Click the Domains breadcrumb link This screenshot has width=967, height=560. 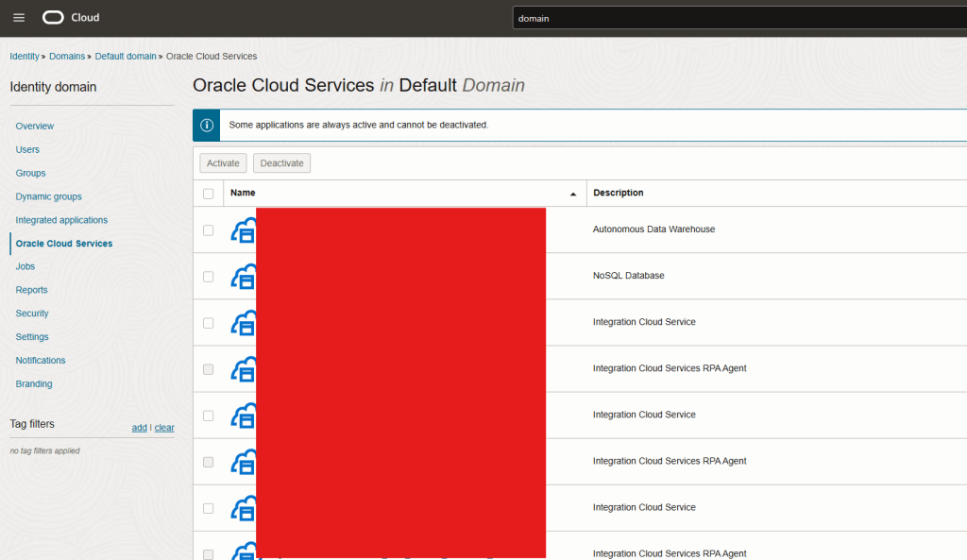click(x=67, y=57)
